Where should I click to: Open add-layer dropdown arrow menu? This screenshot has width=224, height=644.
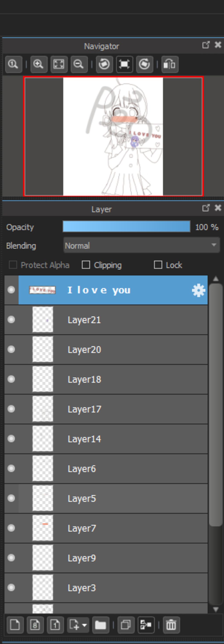(84, 625)
